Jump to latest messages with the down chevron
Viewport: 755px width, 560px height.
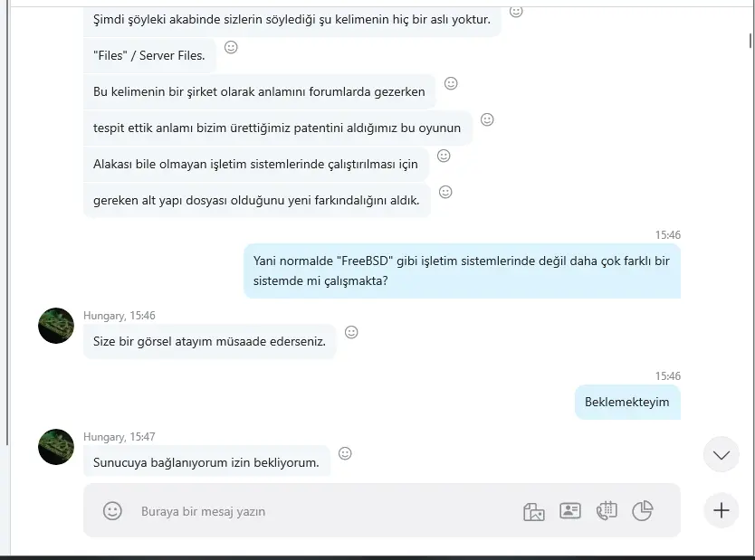click(x=722, y=455)
